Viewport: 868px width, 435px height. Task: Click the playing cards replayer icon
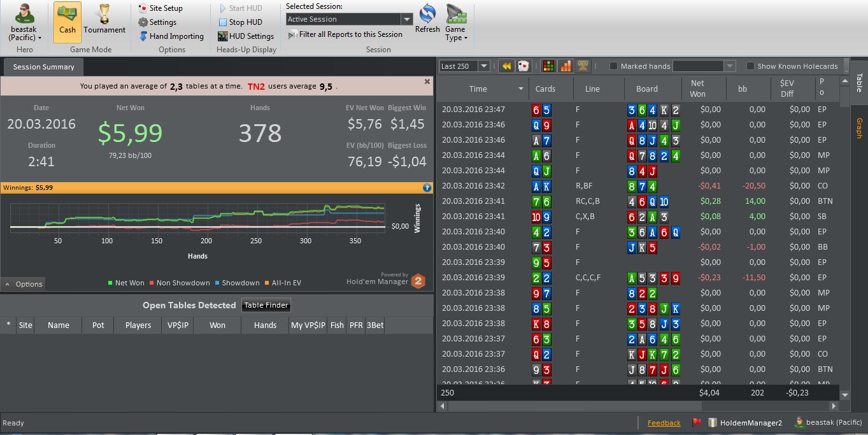(523, 66)
